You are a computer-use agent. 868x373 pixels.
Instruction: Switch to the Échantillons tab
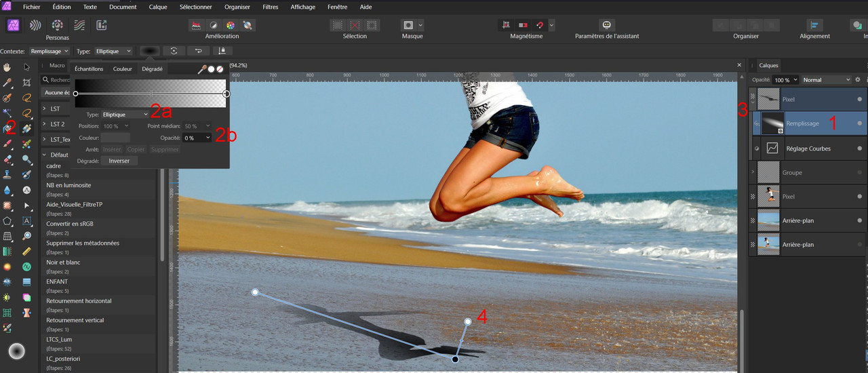tap(88, 68)
